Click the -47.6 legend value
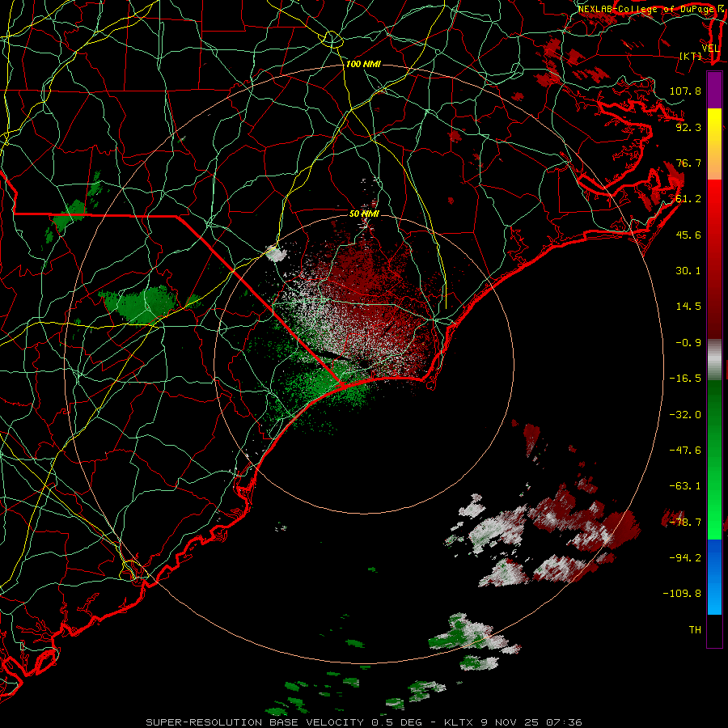 pos(685,450)
